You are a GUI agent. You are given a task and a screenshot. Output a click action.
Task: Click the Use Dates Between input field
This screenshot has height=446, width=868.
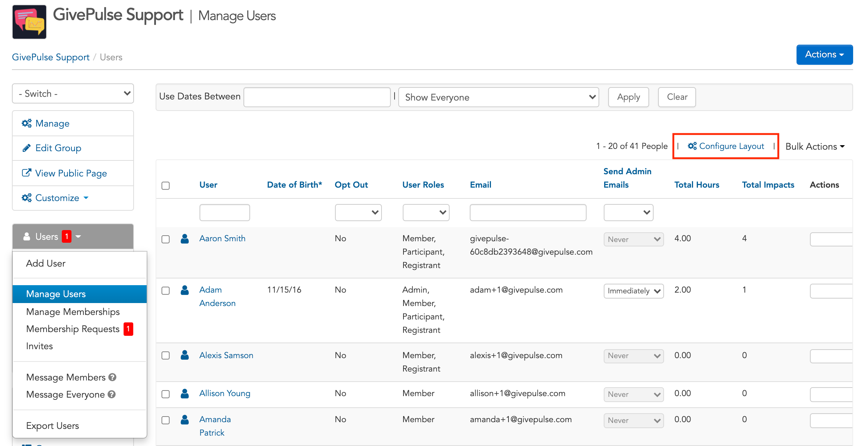coord(317,97)
